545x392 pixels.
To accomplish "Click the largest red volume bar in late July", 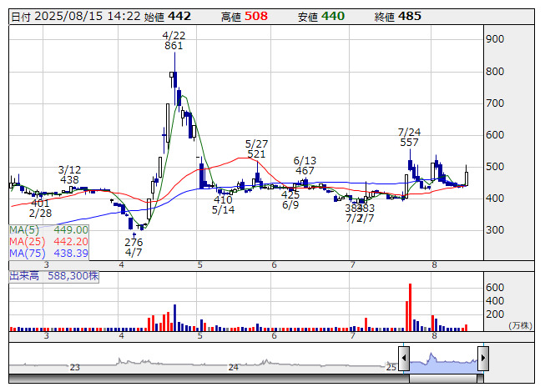I will point(410,305).
